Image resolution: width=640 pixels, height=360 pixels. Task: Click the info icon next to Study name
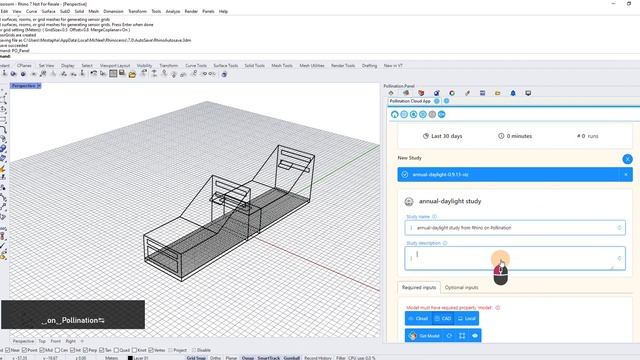[434, 216]
